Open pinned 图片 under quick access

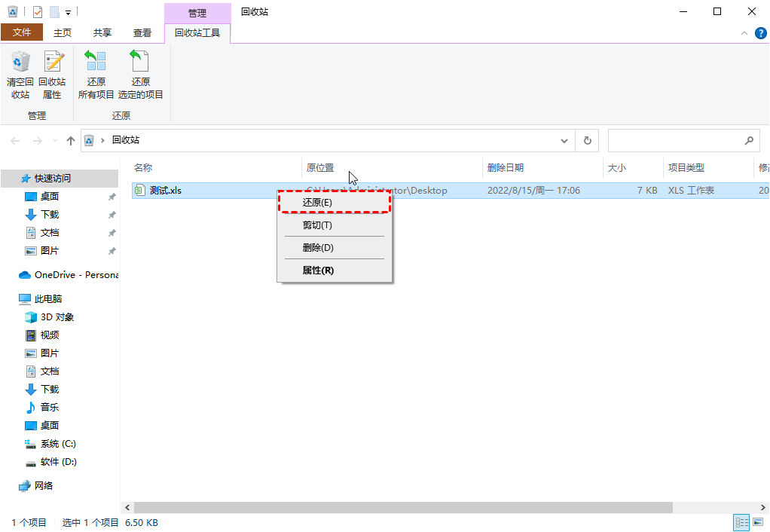(50, 251)
